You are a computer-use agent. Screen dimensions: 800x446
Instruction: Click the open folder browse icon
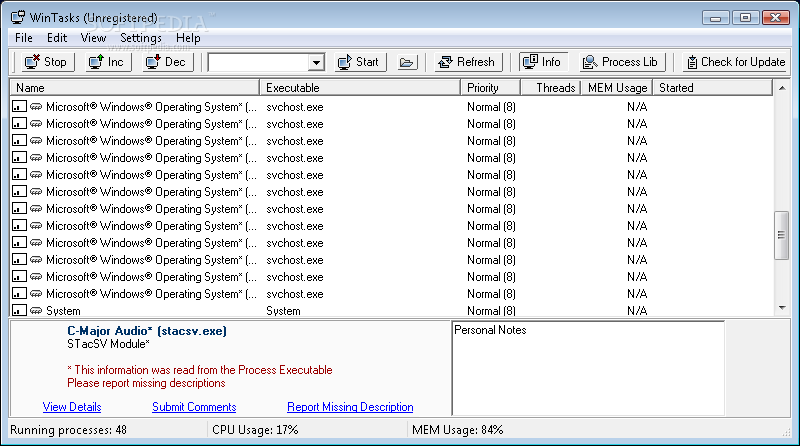[407, 62]
